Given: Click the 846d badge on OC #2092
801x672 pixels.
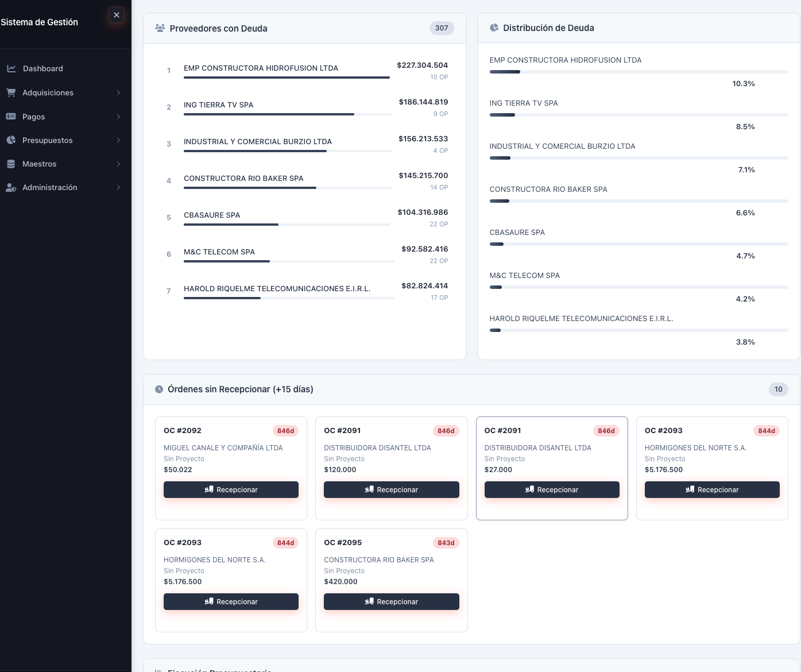Looking at the screenshot, I should point(285,431).
